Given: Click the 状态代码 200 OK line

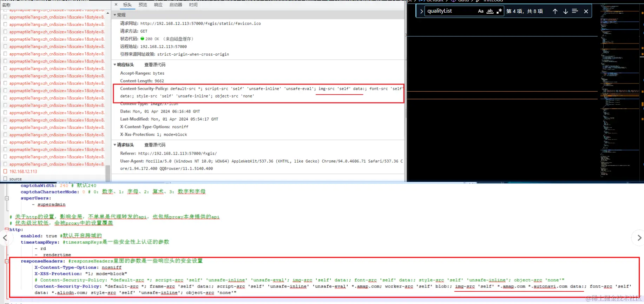Looking at the screenshot, I should tap(157, 39).
